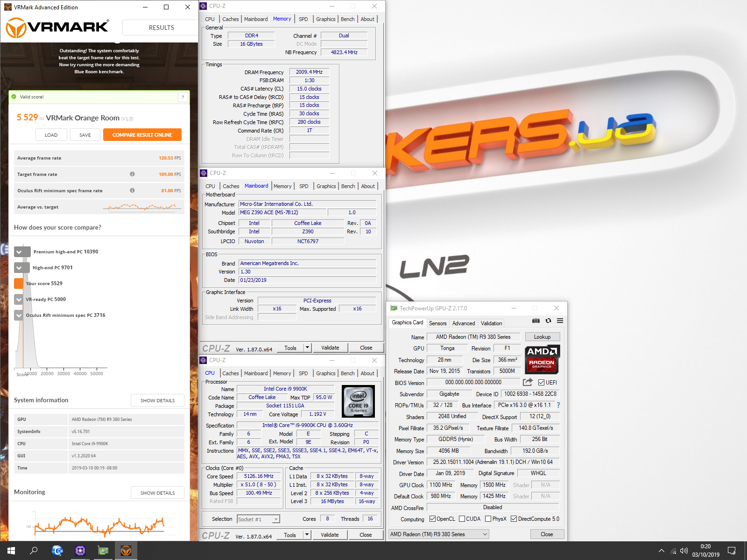Click COMPARE RESULT ONLINE button

pyautogui.click(x=142, y=135)
